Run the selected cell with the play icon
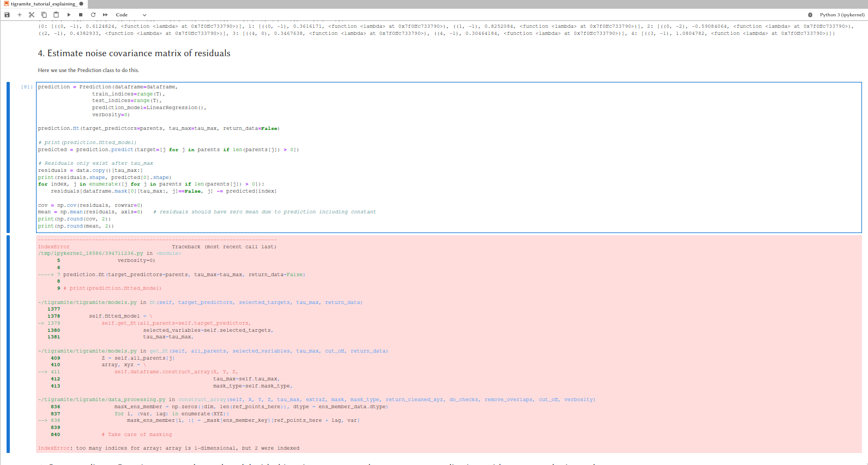 (x=69, y=15)
